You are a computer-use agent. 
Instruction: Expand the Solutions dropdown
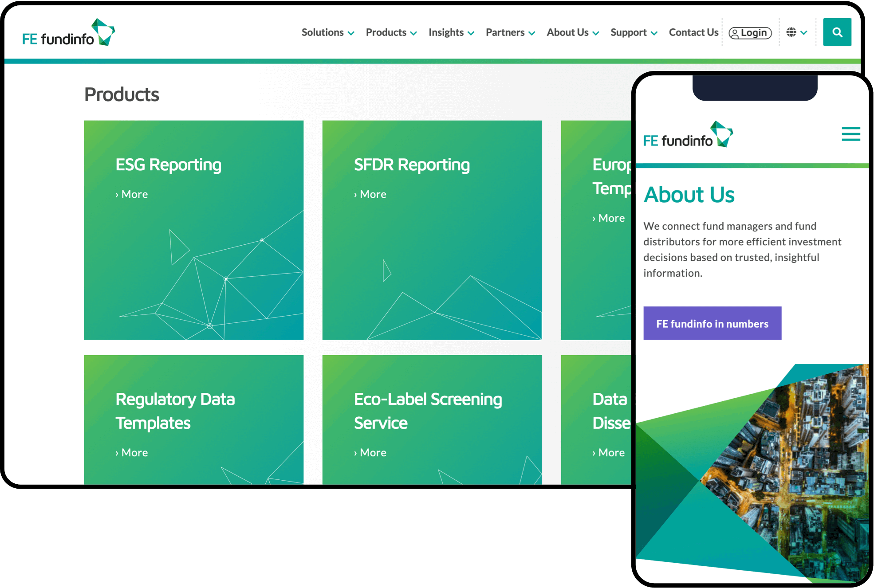pos(323,32)
